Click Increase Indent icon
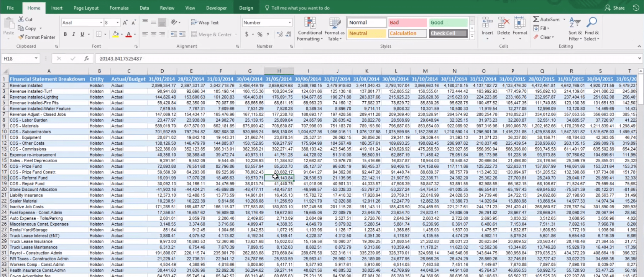The image size is (644, 277). [182, 34]
